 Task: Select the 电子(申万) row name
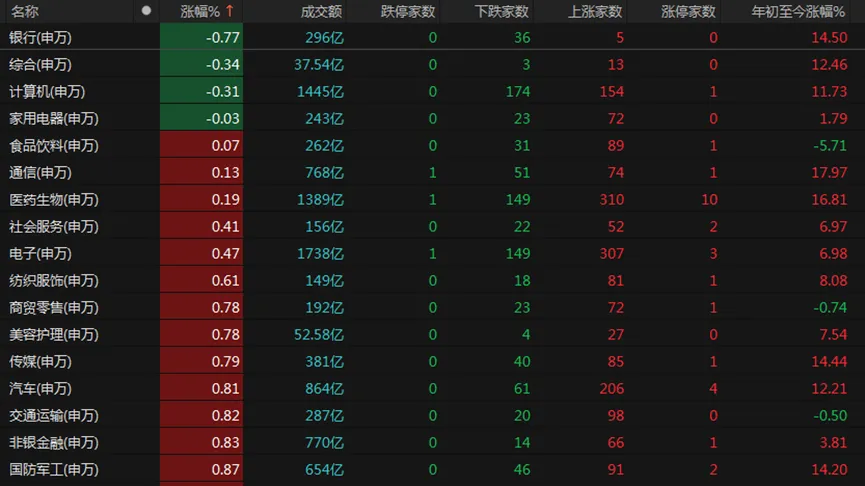[x=40, y=254]
